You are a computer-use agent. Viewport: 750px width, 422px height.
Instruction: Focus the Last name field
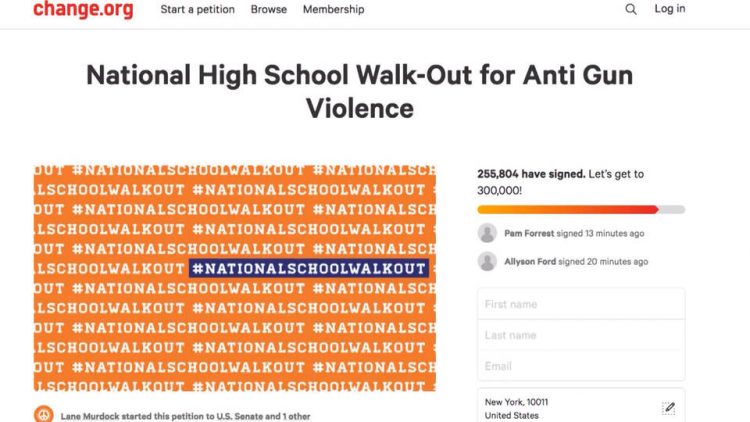(581, 335)
